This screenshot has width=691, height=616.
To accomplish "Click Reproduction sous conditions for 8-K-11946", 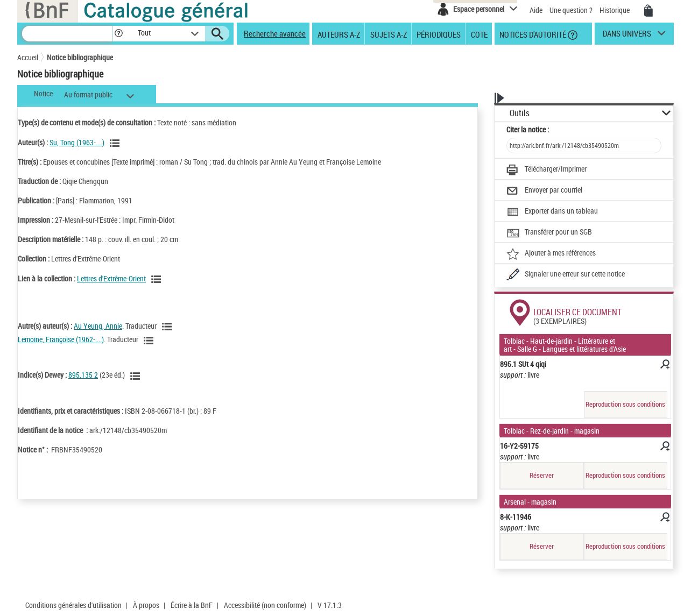I will (x=625, y=547).
